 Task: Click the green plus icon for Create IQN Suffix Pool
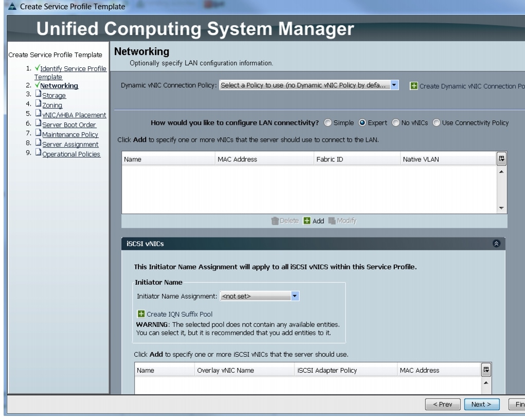point(141,314)
